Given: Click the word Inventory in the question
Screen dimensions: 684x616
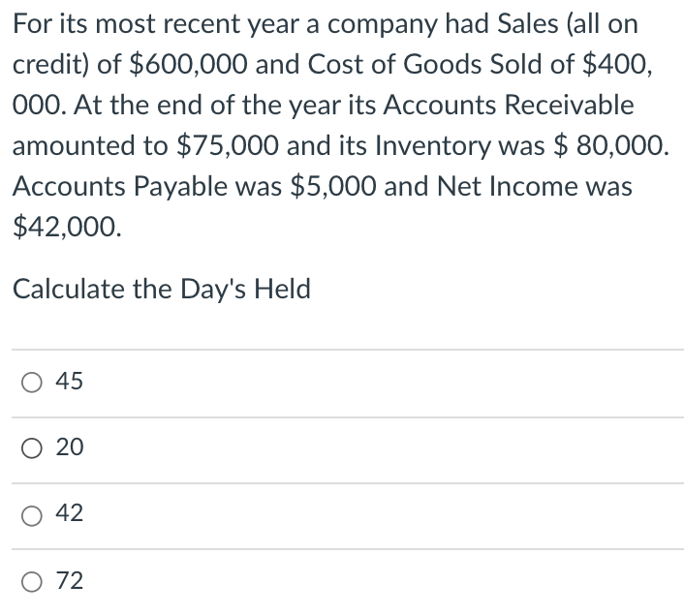Looking at the screenshot, I should point(433,146).
